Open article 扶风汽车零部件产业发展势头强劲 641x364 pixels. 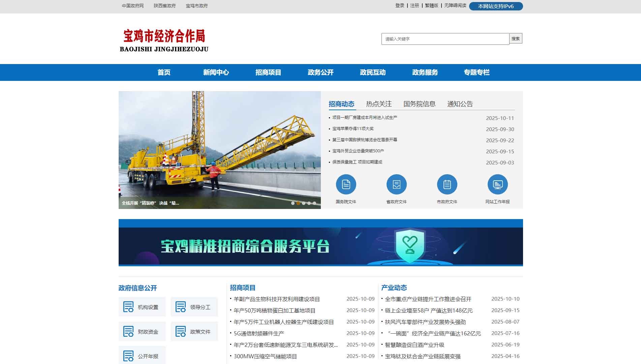coord(425,322)
